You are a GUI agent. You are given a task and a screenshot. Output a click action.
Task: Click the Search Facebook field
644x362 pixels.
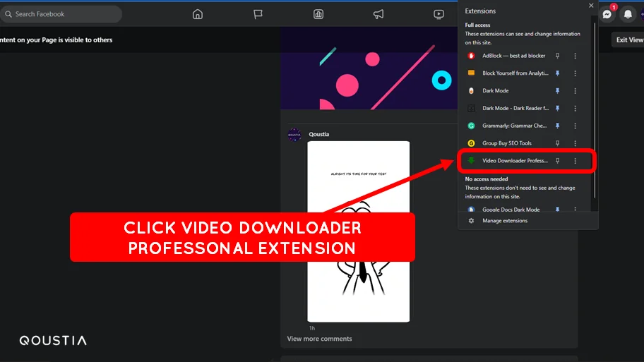click(61, 14)
